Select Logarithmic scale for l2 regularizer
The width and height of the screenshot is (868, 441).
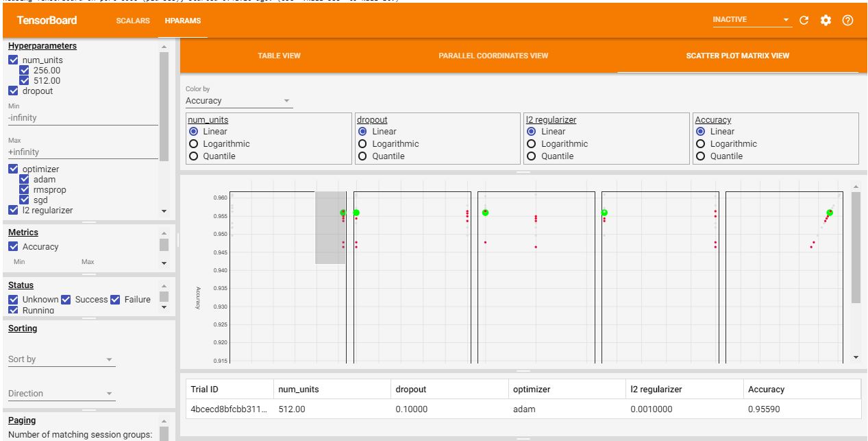pos(532,144)
